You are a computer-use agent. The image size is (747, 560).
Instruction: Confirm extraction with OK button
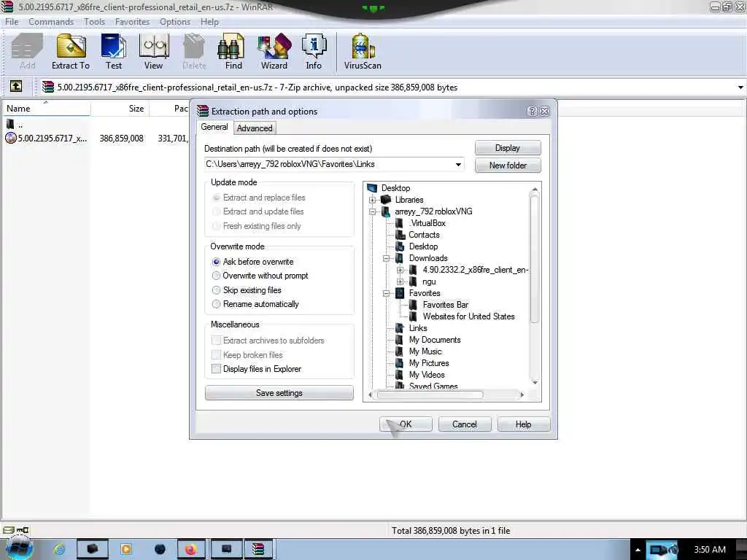pyautogui.click(x=406, y=424)
